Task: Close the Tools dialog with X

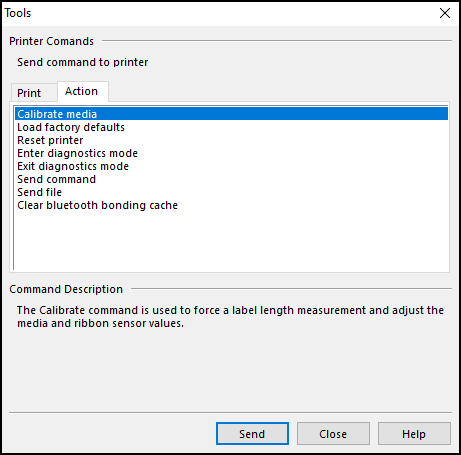Action: [445, 13]
